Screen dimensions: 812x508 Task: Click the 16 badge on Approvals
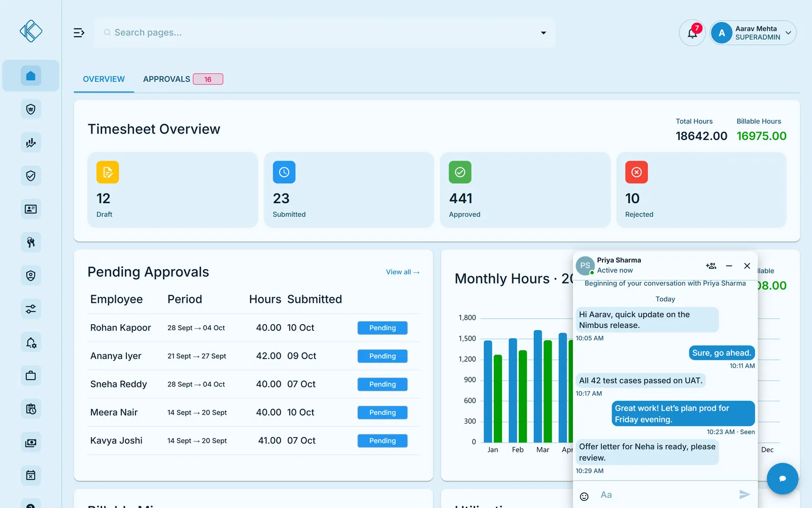(208, 79)
